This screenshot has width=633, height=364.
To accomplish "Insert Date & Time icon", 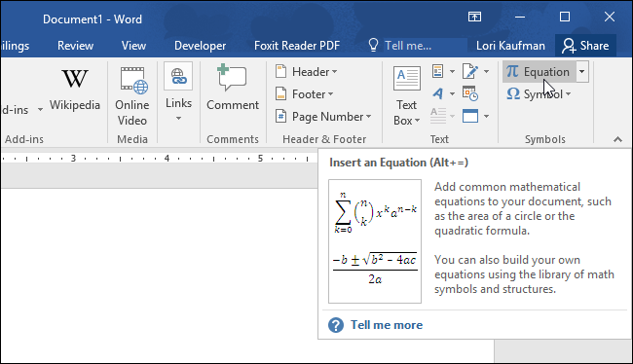I will 470,94.
